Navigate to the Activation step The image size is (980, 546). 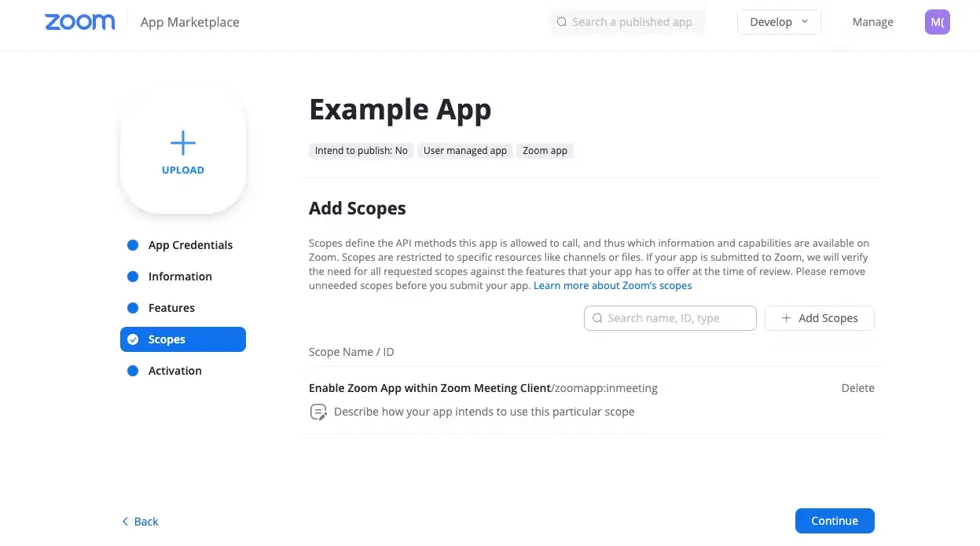[174, 370]
